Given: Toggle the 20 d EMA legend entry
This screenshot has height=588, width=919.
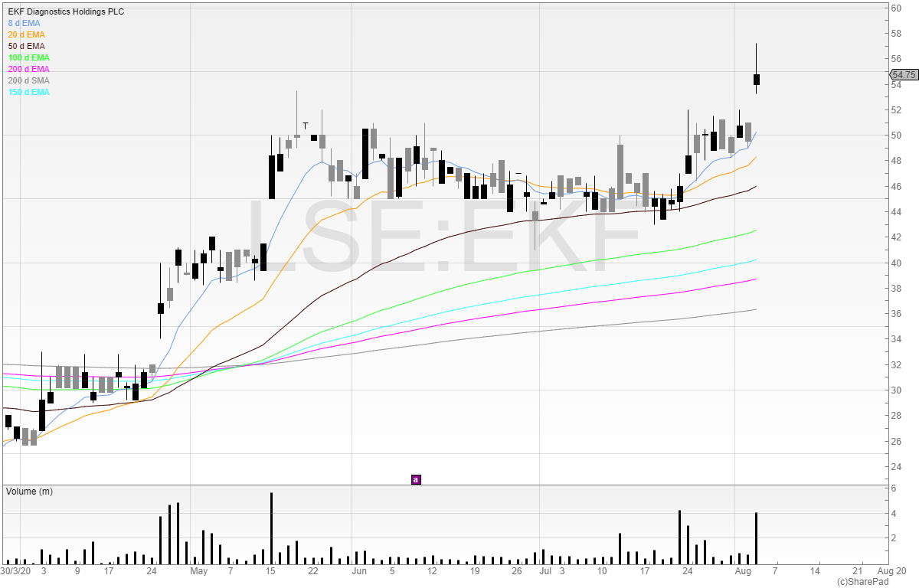Looking at the screenshot, I should pyautogui.click(x=28, y=34).
